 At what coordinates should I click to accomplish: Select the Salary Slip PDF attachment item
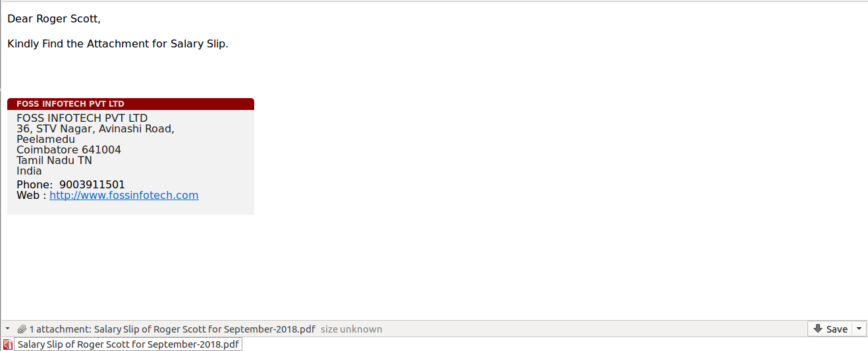pyautogui.click(x=128, y=344)
